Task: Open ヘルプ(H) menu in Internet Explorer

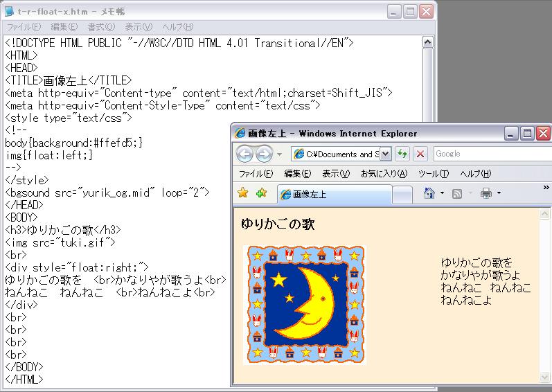Action: (475, 174)
